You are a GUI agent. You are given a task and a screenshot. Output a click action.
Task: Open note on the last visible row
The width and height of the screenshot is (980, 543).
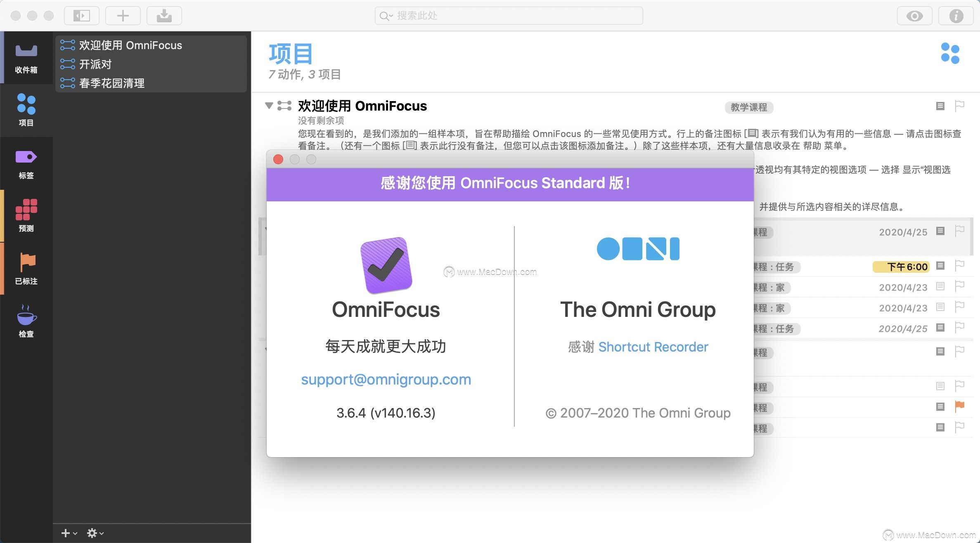(940, 427)
